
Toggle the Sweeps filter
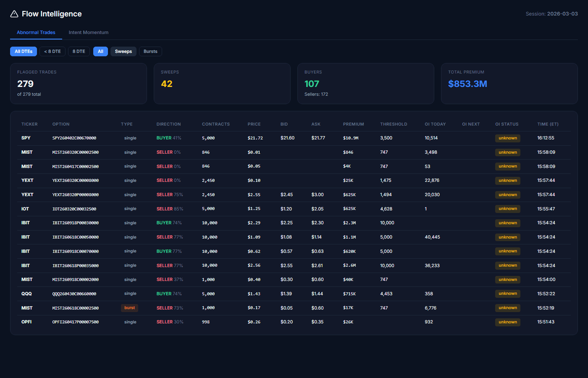click(123, 51)
